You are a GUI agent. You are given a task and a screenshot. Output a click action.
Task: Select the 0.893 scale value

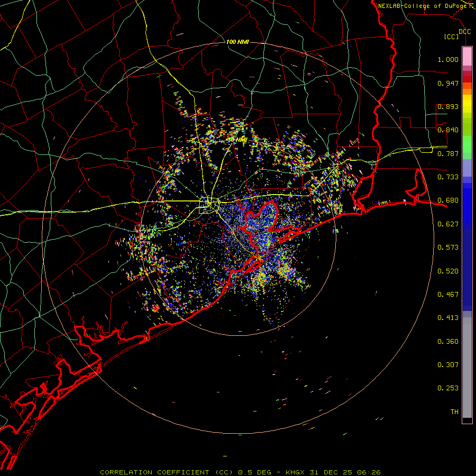point(448,106)
